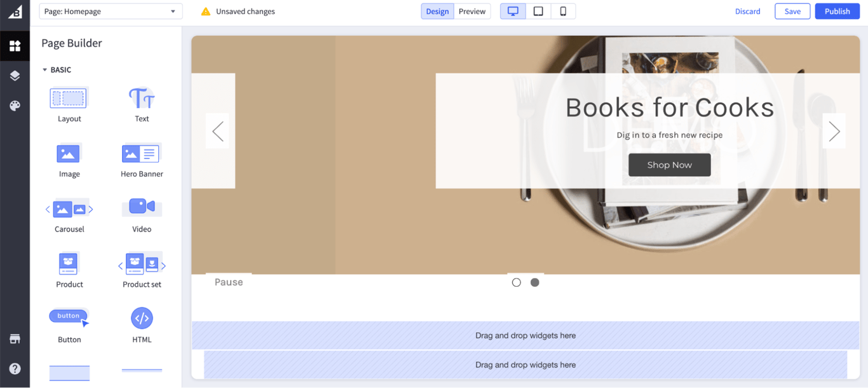Pause the hero carousel rotation
Screen dimensions: 868x388
[x=228, y=282]
